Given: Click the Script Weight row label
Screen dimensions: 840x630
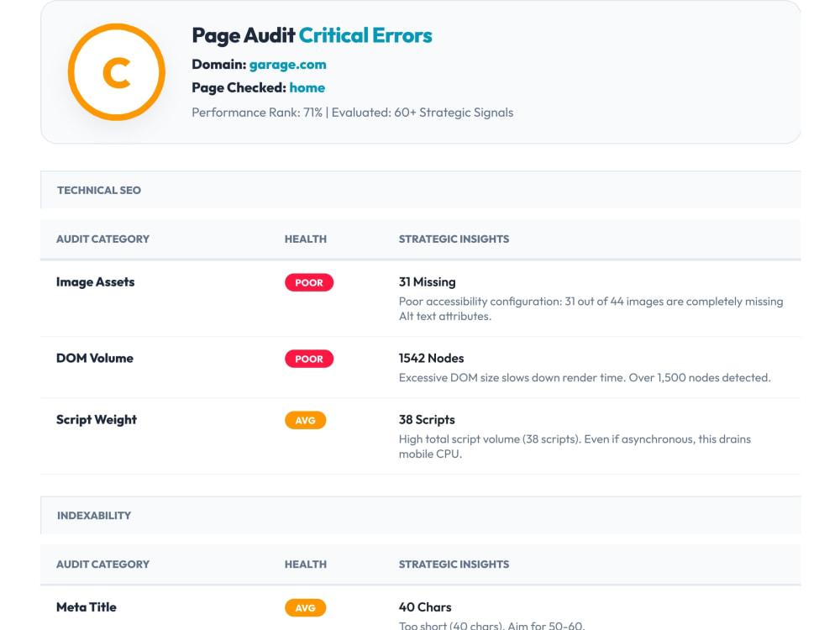Looking at the screenshot, I should click(97, 419).
